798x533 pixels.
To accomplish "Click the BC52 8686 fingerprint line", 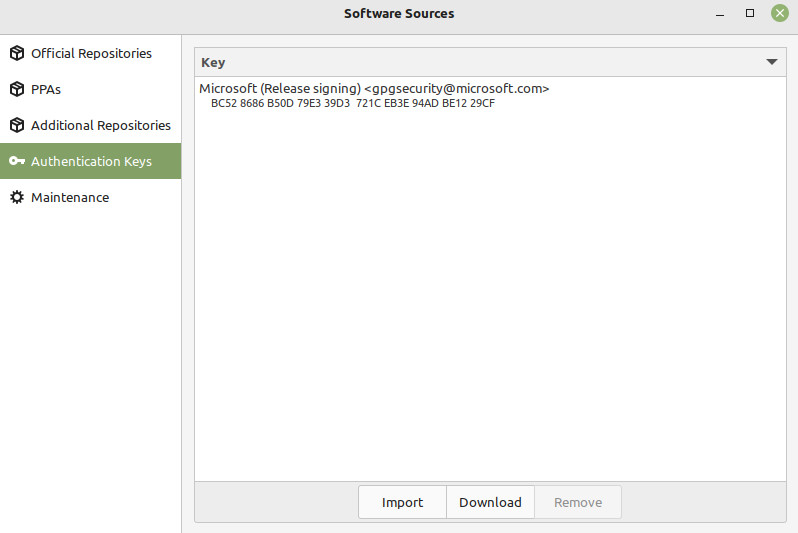I will point(353,103).
